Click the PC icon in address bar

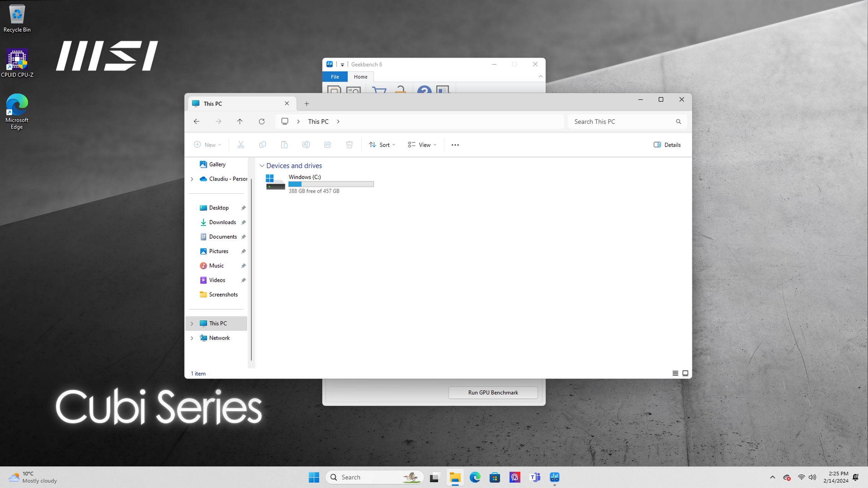click(x=285, y=121)
